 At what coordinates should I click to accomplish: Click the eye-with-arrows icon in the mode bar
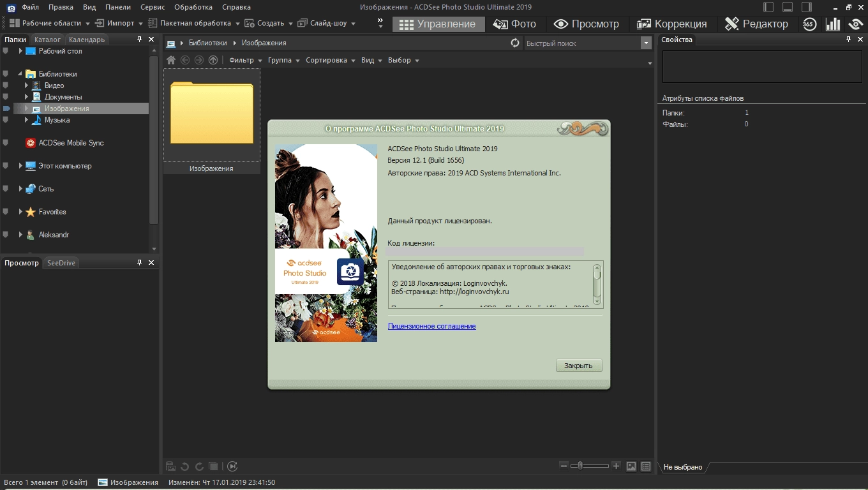click(x=856, y=24)
